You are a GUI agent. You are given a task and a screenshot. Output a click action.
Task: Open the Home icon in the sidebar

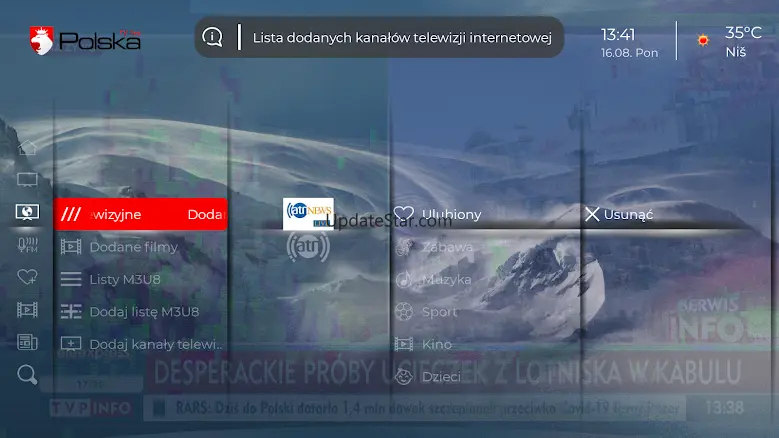tap(27, 147)
